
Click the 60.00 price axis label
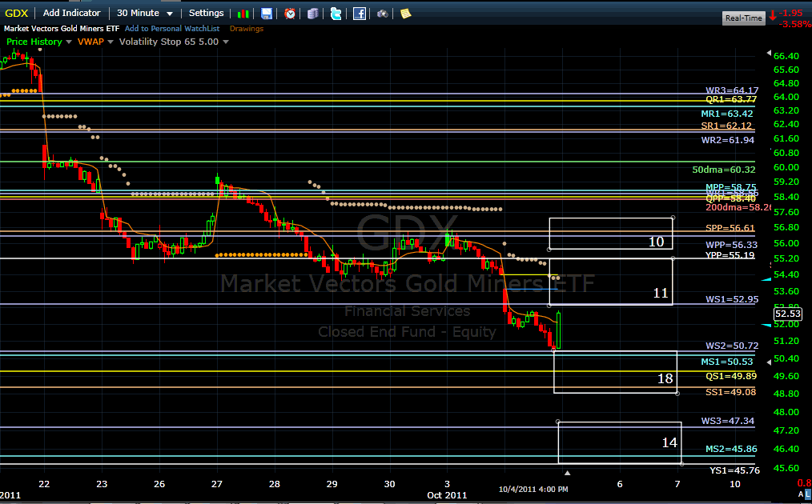click(786, 168)
